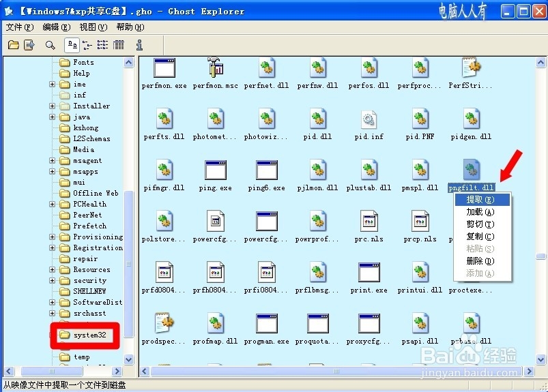Click the info About toolbar icon
Screen dimensions: 548x392
[x=139, y=45]
